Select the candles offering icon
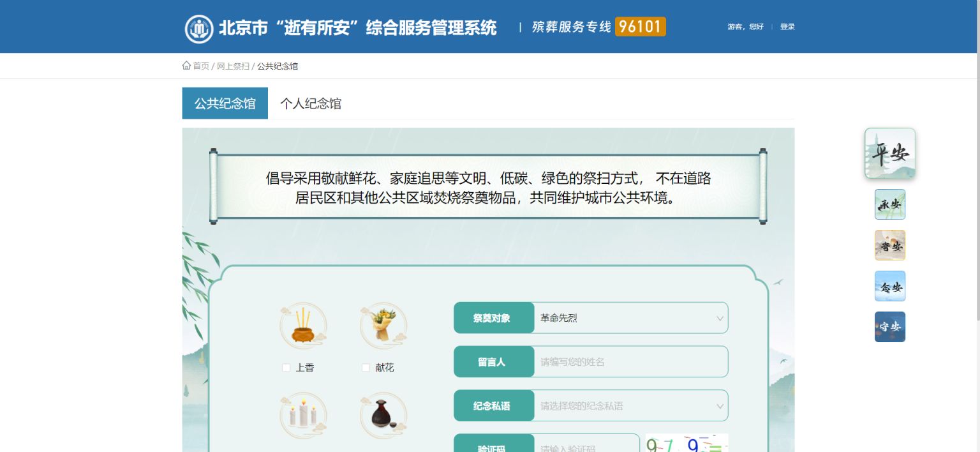980x452 pixels. [x=304, y=415]
